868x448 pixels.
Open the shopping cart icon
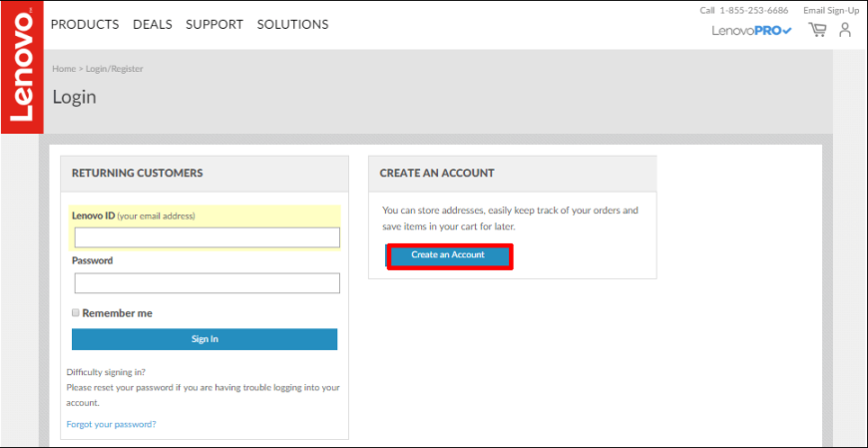tap(817, 29)
